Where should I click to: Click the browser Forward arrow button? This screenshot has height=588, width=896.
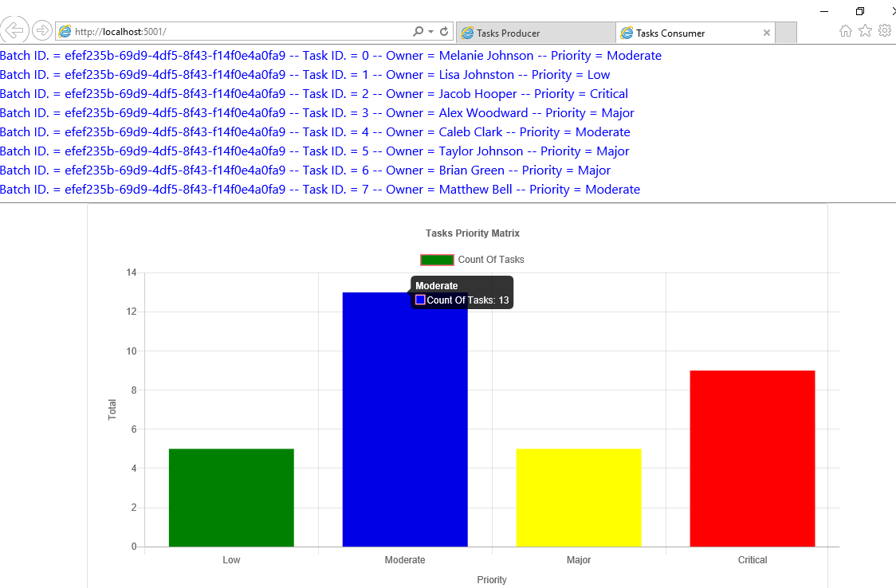41,31
